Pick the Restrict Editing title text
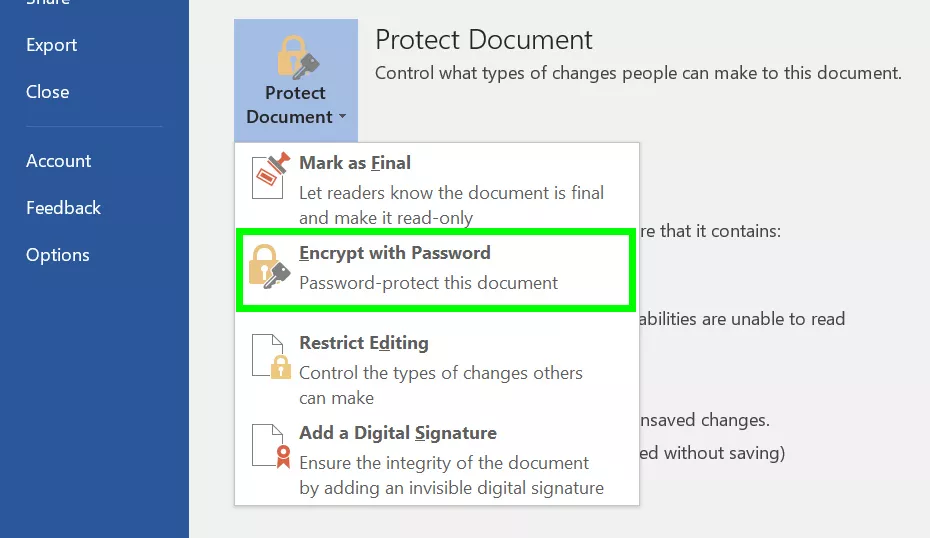 click(364, 343)
